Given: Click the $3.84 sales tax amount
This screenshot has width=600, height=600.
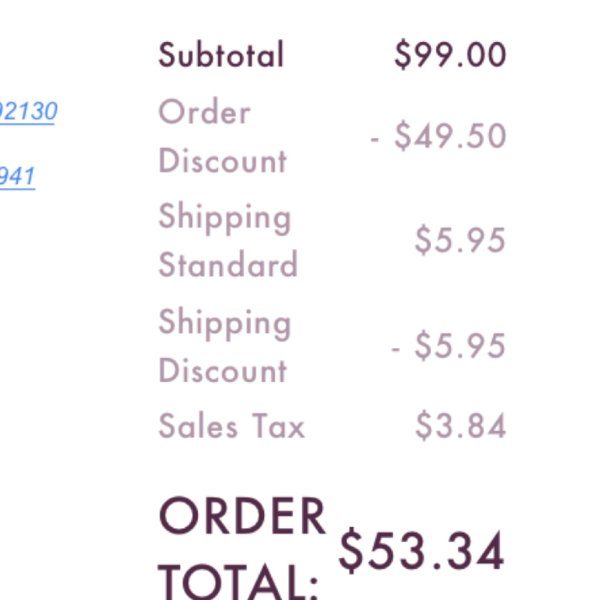Looking at the screenshot, I should pyautogui.click(x=461, y=426).
